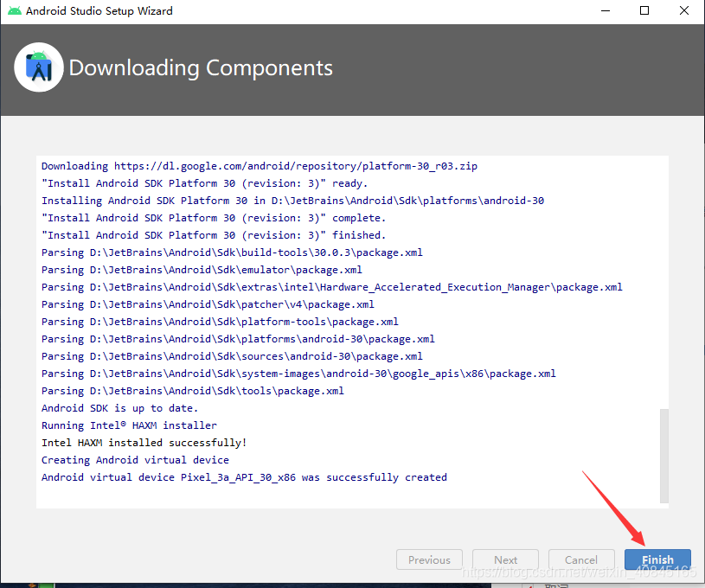Image resolution: width=705 pixels, height=588 pixels.
Task: Click line 'Running Intel® HAXM installer'
Action: (129, 425)
